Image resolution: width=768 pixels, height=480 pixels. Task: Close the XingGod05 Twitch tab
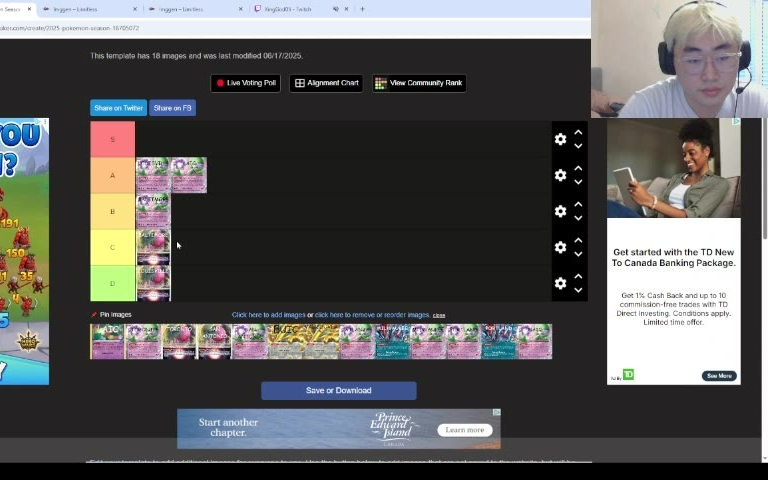coord(346,9)
